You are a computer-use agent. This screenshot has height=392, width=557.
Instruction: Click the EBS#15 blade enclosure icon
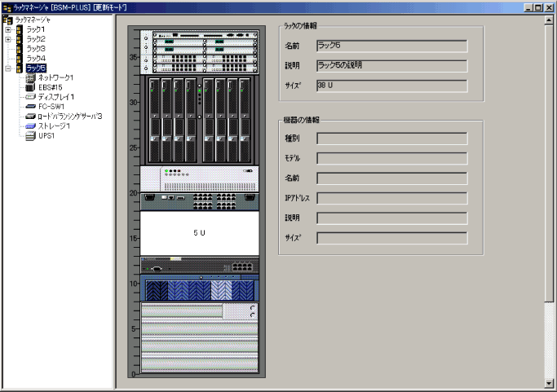[x=31, y=87]
